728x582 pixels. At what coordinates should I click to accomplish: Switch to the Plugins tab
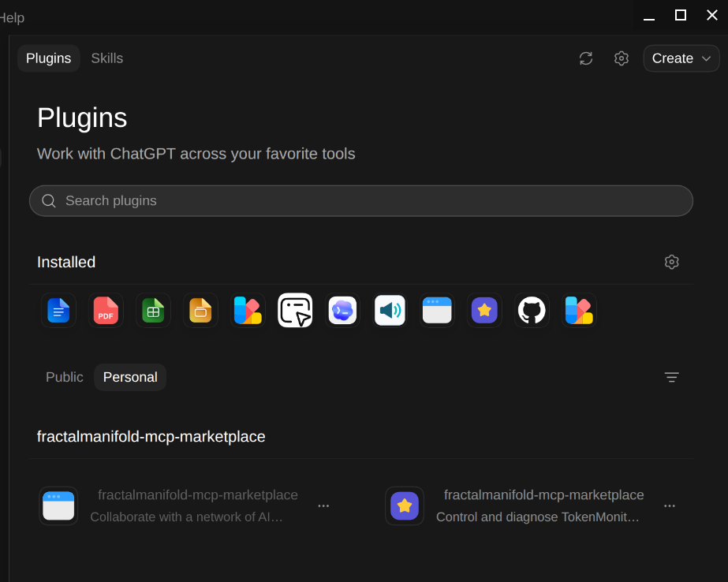point(49,58)
